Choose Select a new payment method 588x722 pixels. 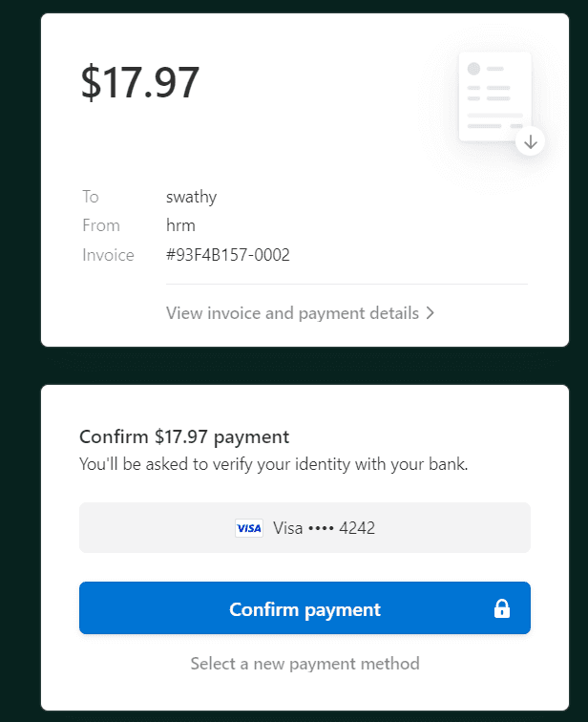(x=304, y=663)
